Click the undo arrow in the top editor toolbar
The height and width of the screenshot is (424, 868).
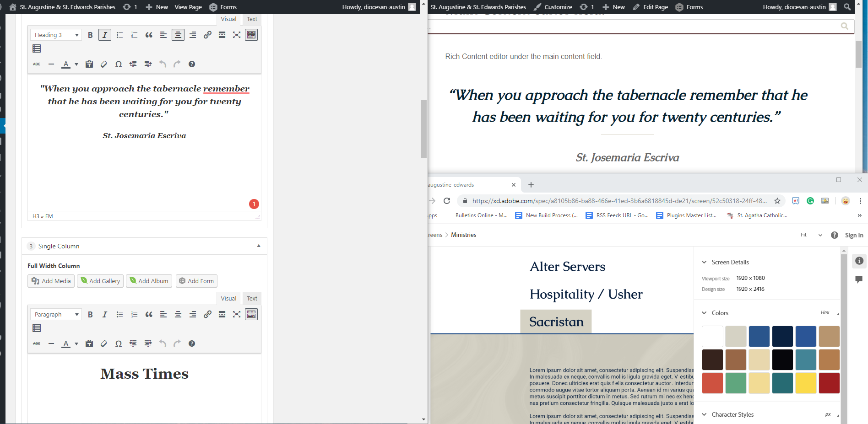coord(163,64)
